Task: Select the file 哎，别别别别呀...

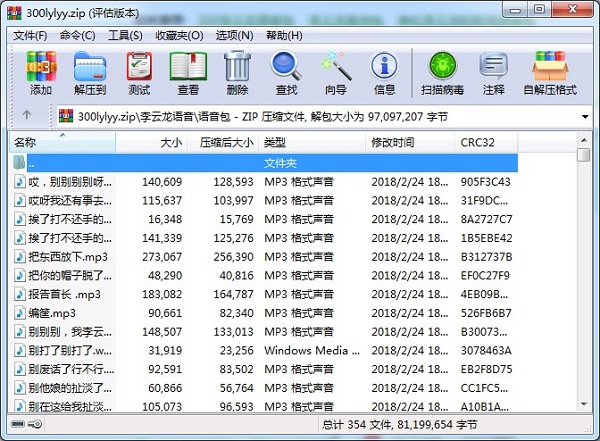Action: [70, 182]
